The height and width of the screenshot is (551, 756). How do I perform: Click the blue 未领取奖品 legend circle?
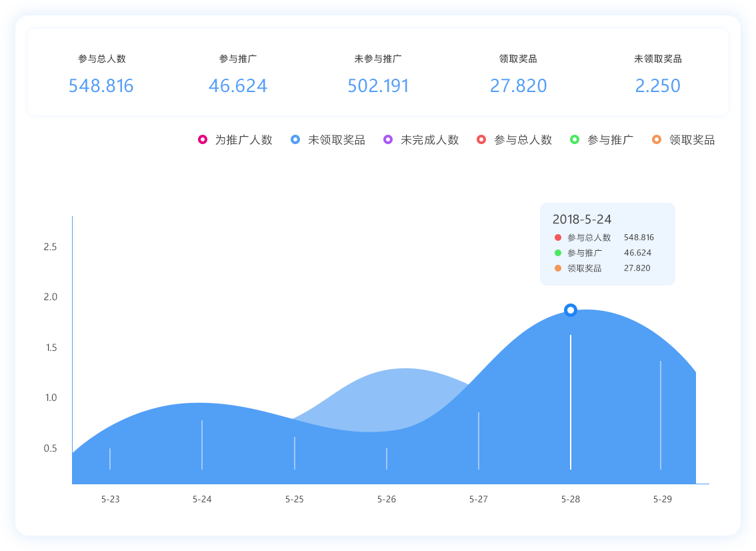point(295,139)
